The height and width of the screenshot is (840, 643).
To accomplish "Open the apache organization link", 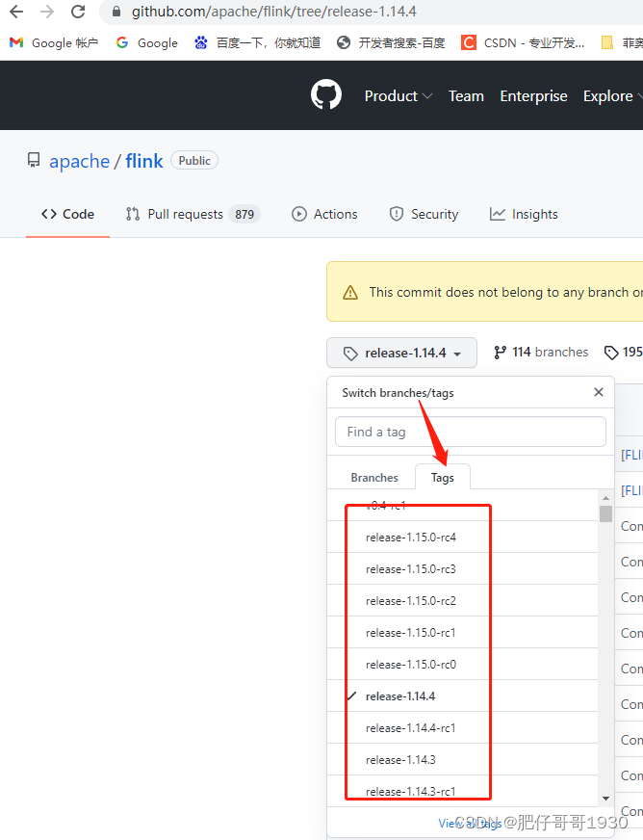I will (x=79, y=161).
